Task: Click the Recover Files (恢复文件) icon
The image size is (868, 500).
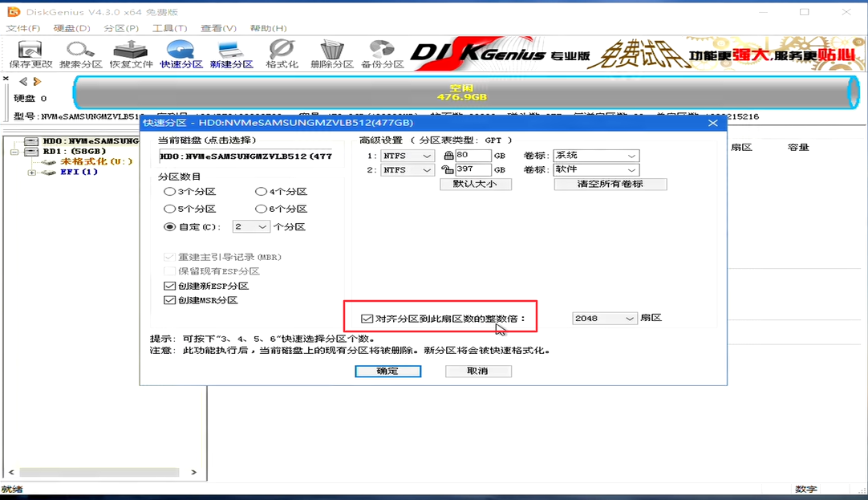Action: [131, 55]
